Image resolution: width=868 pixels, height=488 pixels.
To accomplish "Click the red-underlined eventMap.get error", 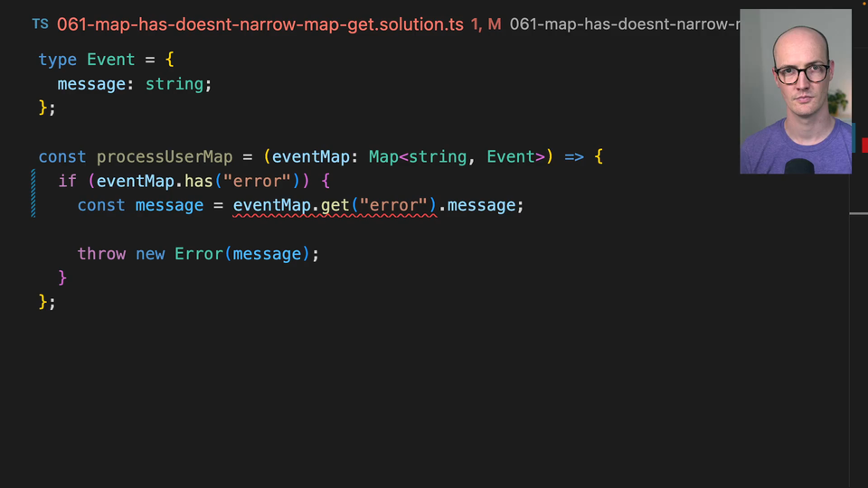I will pyautogui.click(x=334, y=206).
